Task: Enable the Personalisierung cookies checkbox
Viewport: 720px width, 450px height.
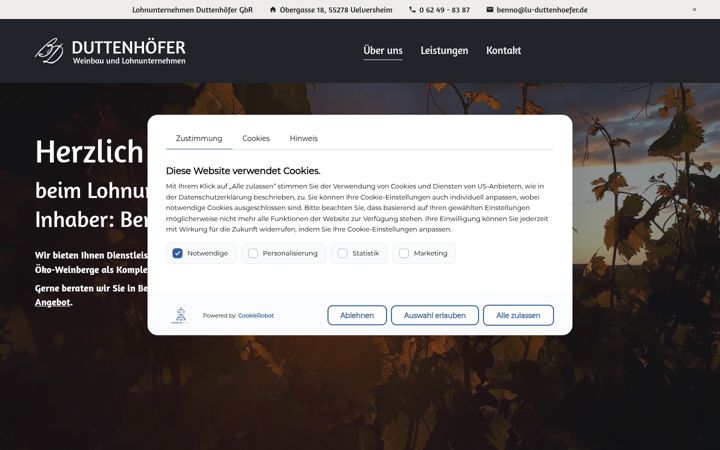Action: 253,253
